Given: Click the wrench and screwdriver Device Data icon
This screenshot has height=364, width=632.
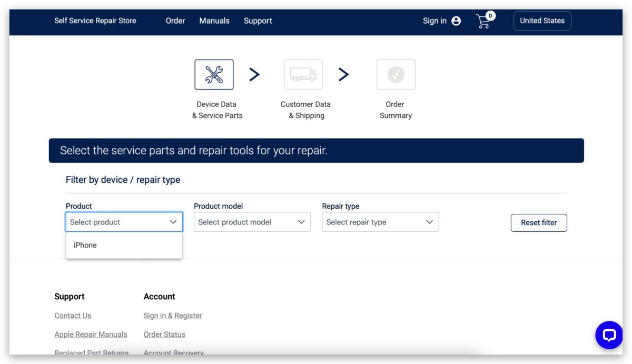Looking at the screenshot, I should click(214, 74).
